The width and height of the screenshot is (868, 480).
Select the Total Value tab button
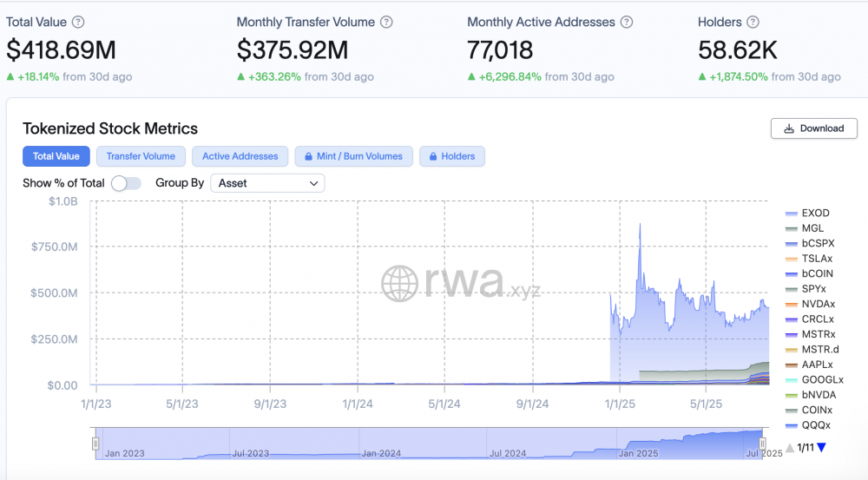pyautogui.click(x=56, y=157)
